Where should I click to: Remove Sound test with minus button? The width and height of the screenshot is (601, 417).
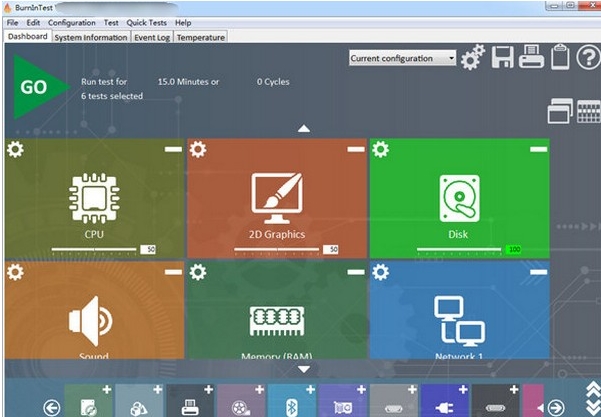pos(173,272)
